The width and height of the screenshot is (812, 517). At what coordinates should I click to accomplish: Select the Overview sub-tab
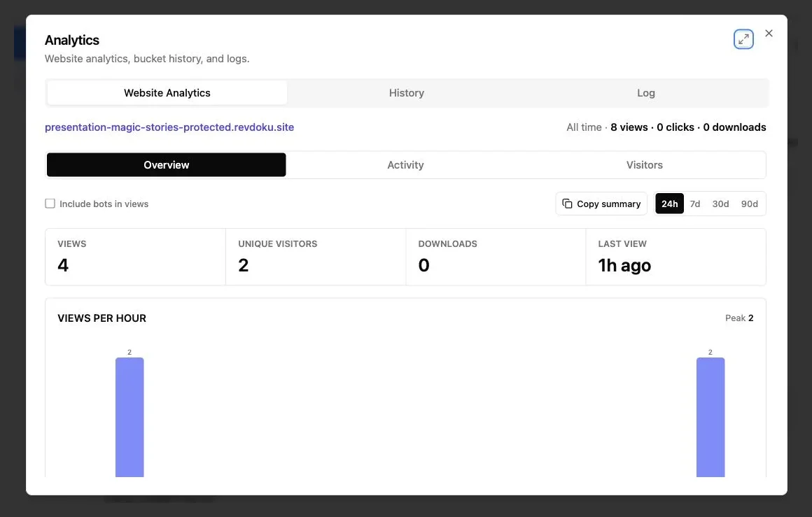click(166, 164)
